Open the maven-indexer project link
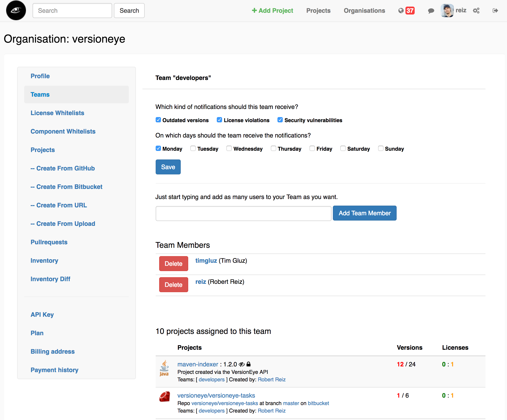 [x=198, y=364]
